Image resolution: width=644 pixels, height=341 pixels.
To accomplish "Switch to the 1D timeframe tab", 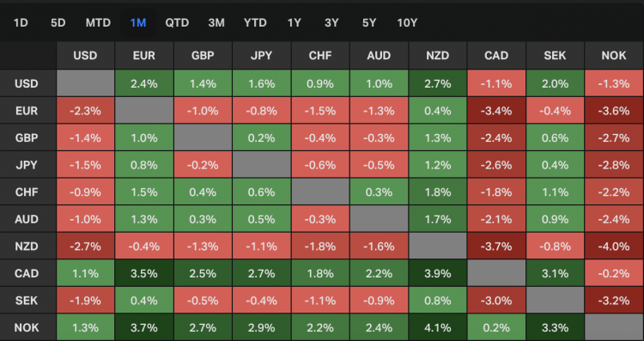I will (21, 22).
